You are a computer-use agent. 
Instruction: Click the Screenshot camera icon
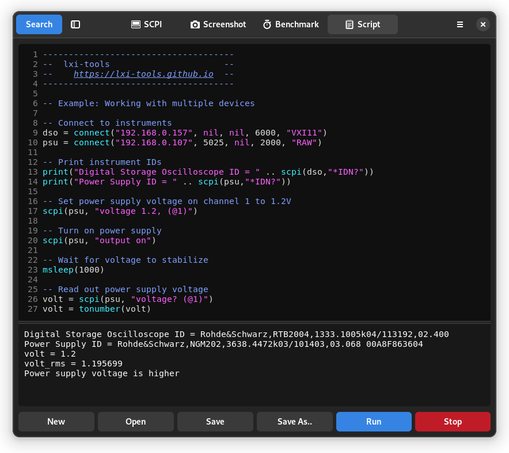click(195, 25)
